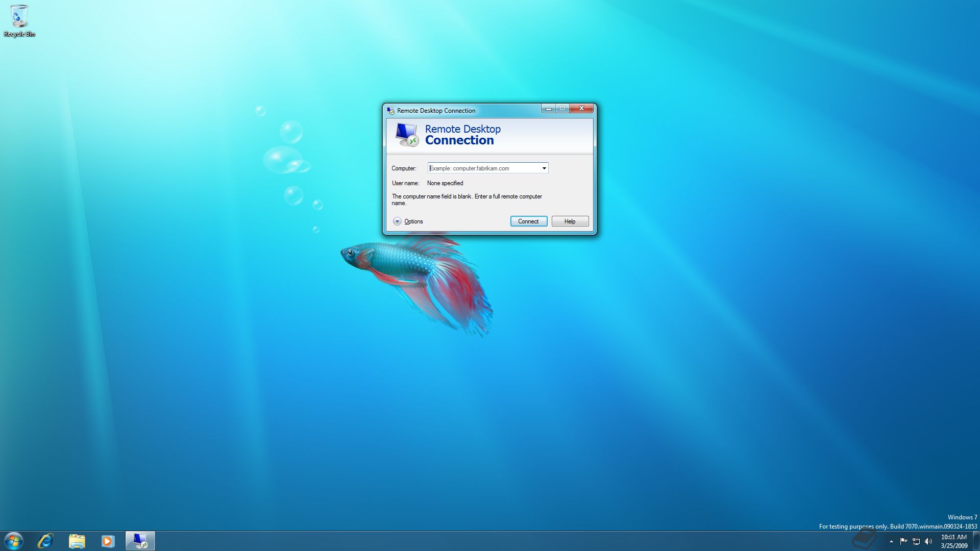The height and width of the screenshot is (551, 980).
Task: Click the 'Computer:' label
Action: [x=404, y=168]
